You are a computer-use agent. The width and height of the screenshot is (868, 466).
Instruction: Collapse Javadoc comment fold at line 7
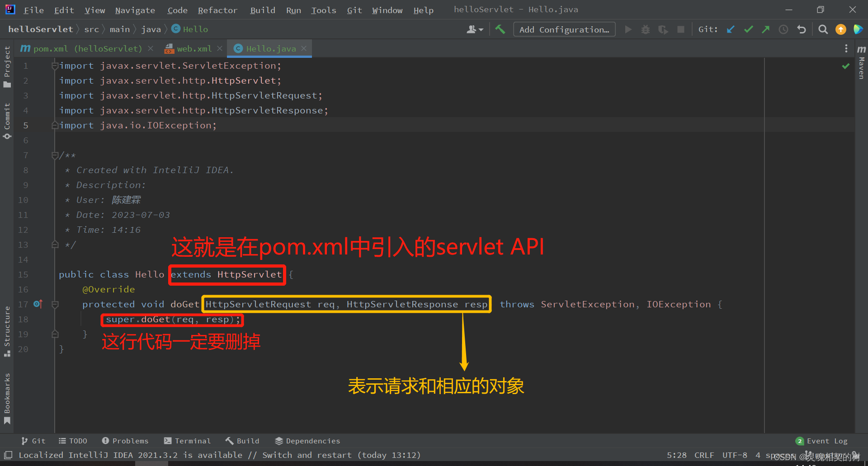(x=55, y=155)
